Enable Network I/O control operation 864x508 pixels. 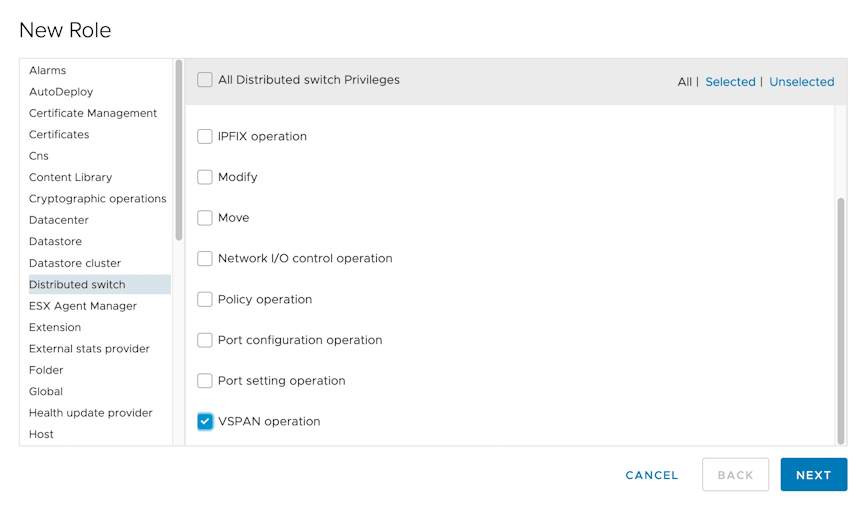(x=204, y=258)
